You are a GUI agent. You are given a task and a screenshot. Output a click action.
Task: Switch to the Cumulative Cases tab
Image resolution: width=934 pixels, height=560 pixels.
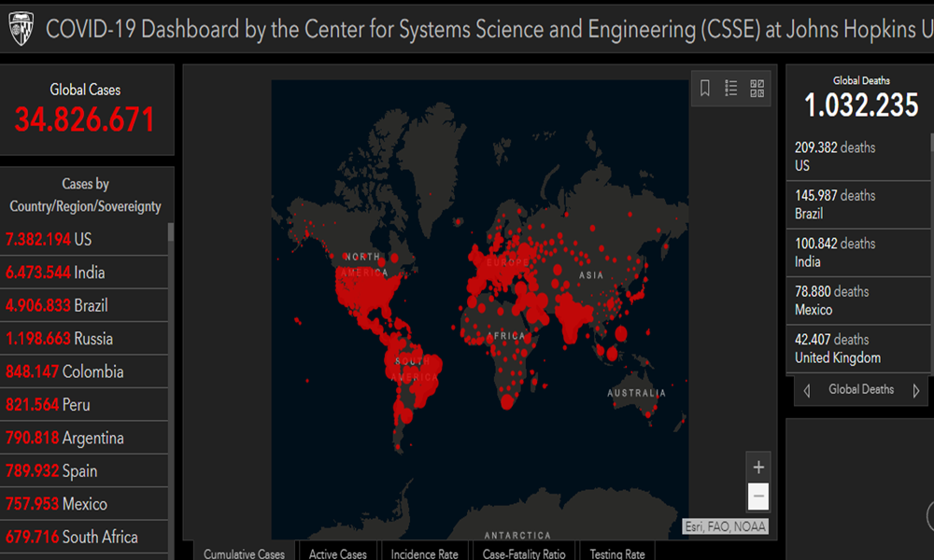point(244,553)
